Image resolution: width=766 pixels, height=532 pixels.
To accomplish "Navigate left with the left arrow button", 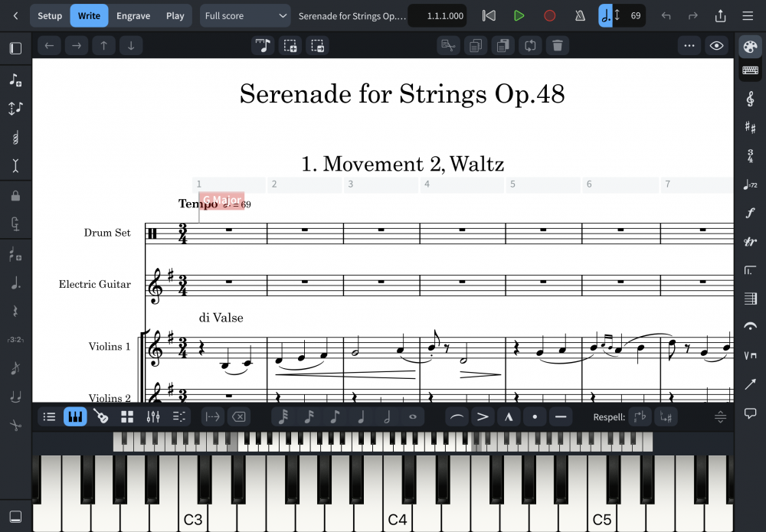I will [49, 46].
